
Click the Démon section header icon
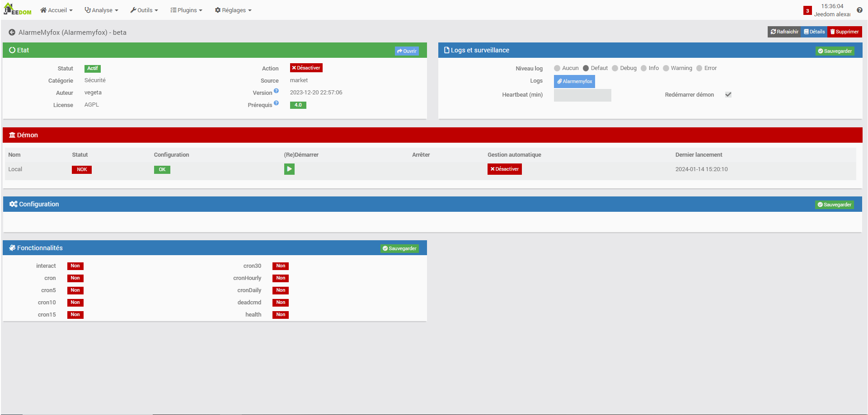coord(12,135)
